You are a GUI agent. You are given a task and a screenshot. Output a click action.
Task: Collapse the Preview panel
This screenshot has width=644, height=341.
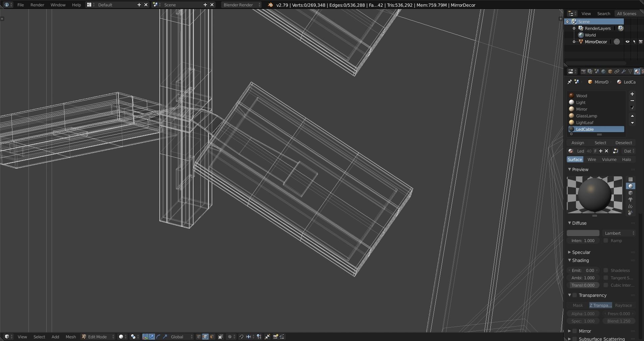tap(569, 169)
